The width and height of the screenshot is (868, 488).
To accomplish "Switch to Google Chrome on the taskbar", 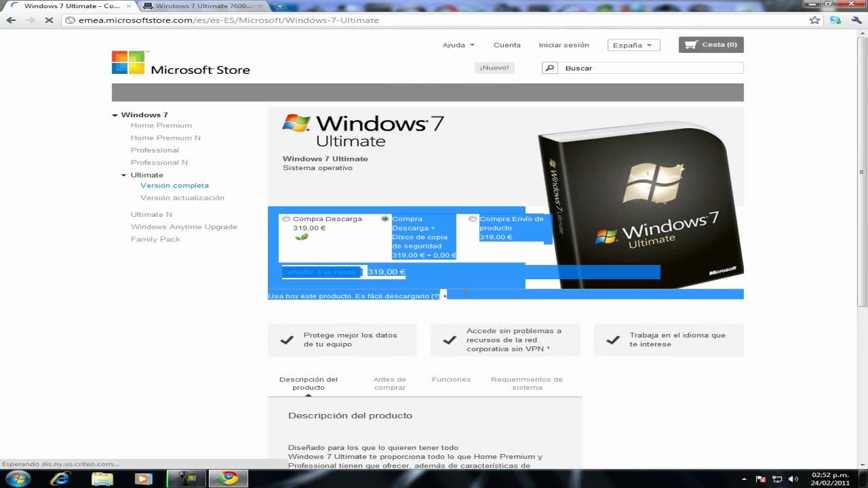I will 228,478.
